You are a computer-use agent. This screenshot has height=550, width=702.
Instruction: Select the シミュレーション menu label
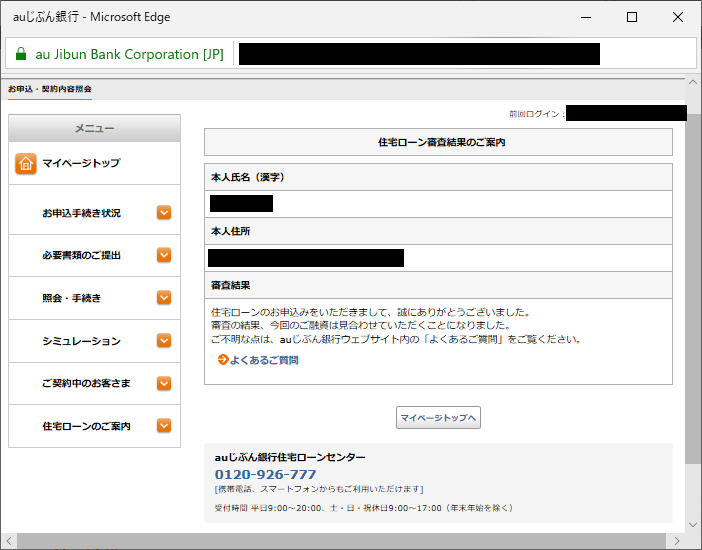pyautogui.click(x=81, y=341)
